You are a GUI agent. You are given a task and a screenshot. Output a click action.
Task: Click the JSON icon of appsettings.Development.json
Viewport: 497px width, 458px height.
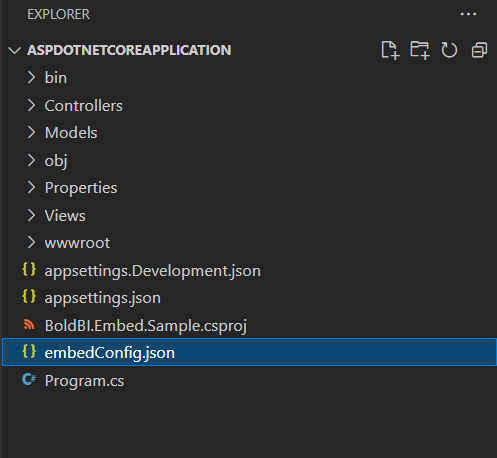click(x=29, y=269)
